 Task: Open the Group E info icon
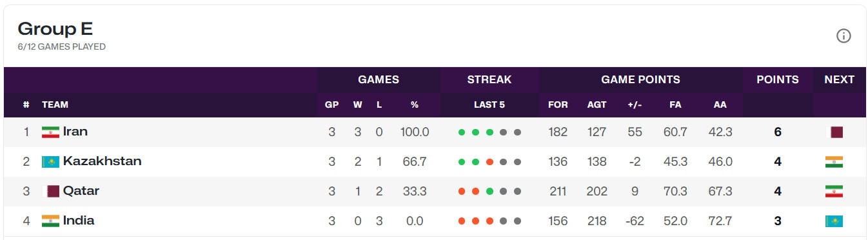(x=843, y=36)
